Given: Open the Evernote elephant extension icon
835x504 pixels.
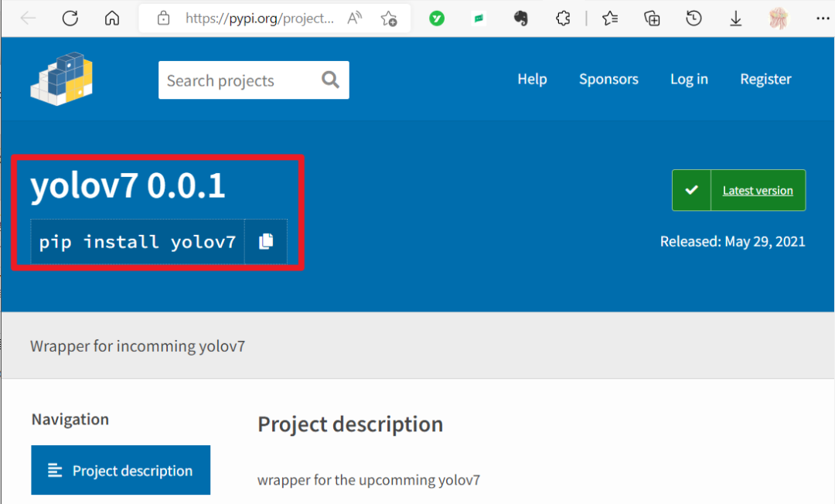Looking at the screenshot, I should pyautogui.click(x=521, y=19).
